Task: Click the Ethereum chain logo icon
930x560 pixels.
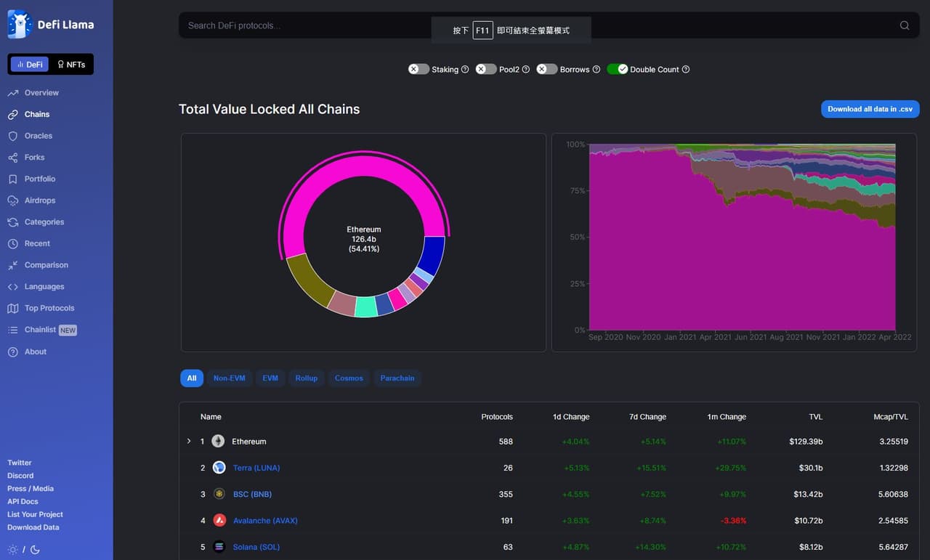Action: (x=218, y=442)
